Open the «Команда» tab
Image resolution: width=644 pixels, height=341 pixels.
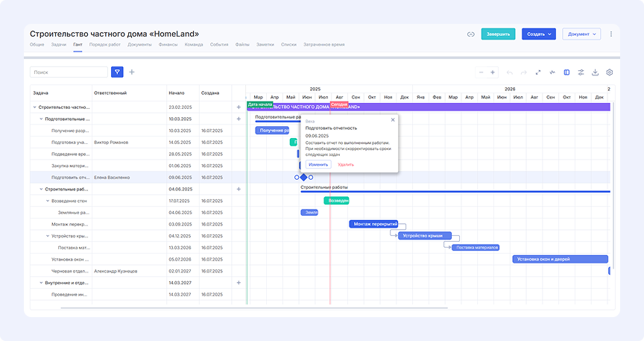click(x=193, y=45)
